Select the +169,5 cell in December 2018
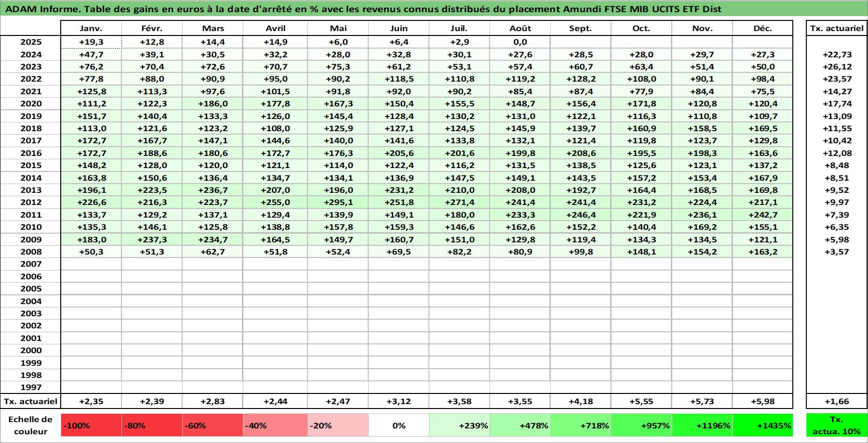The height and width of the screenshot is (443, 868). click(763, 128)
